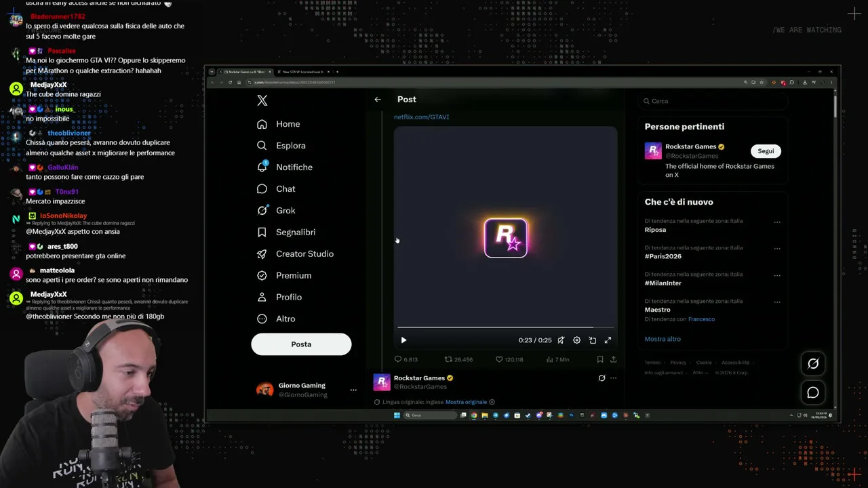
Task: Click the Segnalibri bookmark icon in sidebar
Action: point(262,232)
